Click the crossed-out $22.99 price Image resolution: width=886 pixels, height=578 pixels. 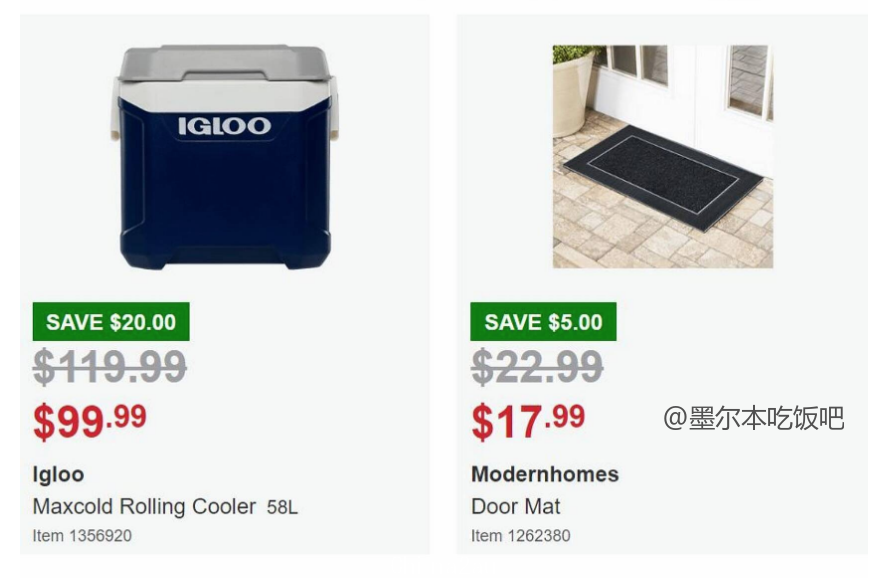point(537,367)
